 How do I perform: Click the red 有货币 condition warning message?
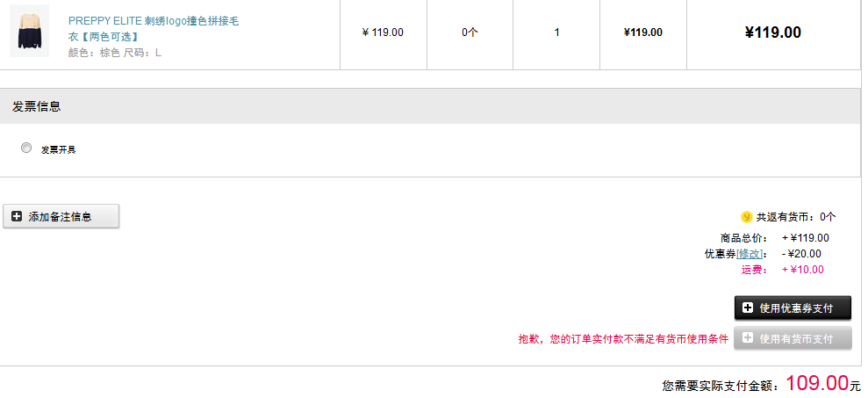(623, 339)
